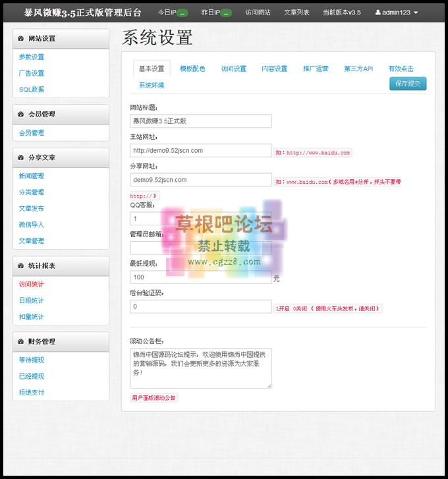
Task: Focus the empty 管理员邮箱 field
Action: [x=200, y=248]
